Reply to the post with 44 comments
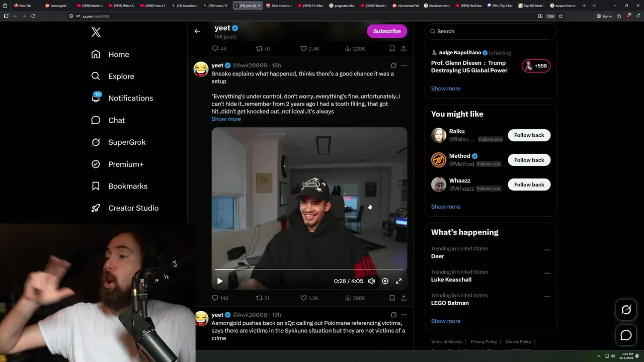The height and width of the screenshot is (362, 644). coord(219,49)
